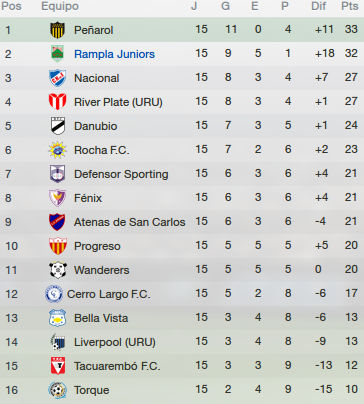Click the Rocha F.C. sun emblem
Viewport: 364px width, 404px height.
coord(57,150)
